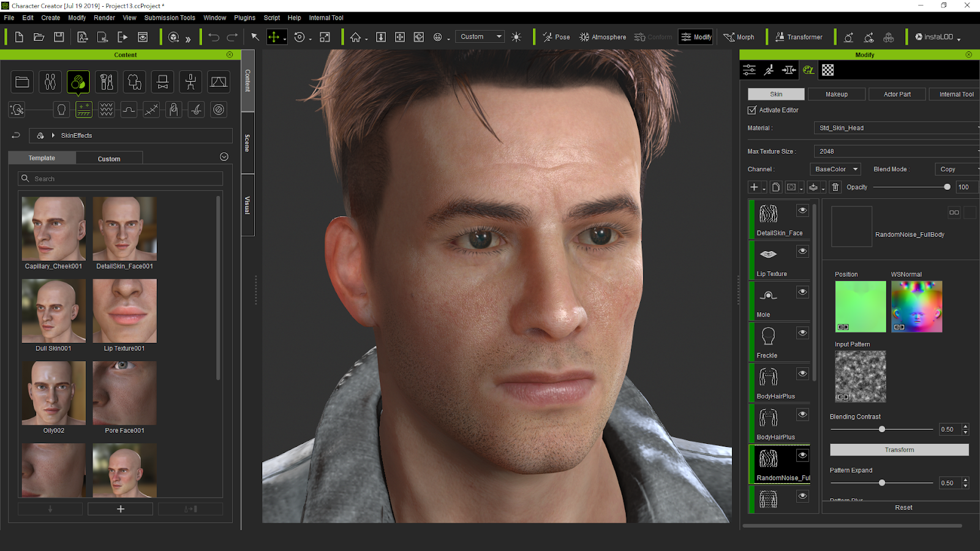Toggle eye on the first BodyHairPlus layer
The height and width of the screenshot is (551, 980).
tap(802, 374)
